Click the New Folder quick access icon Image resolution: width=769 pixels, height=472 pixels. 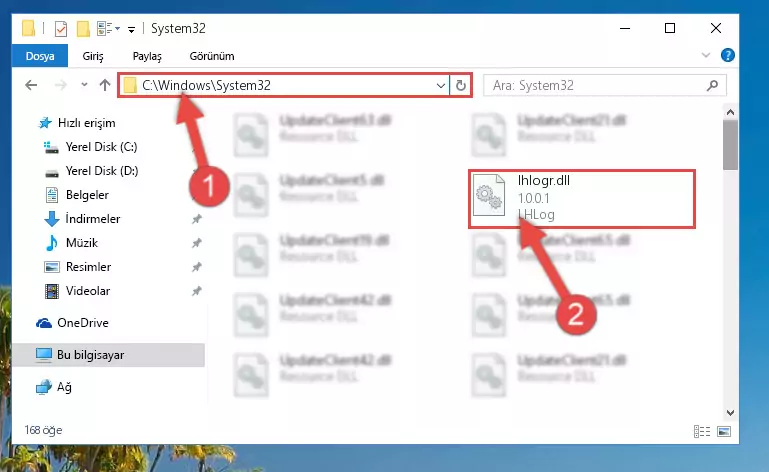(x=83, y=29)
